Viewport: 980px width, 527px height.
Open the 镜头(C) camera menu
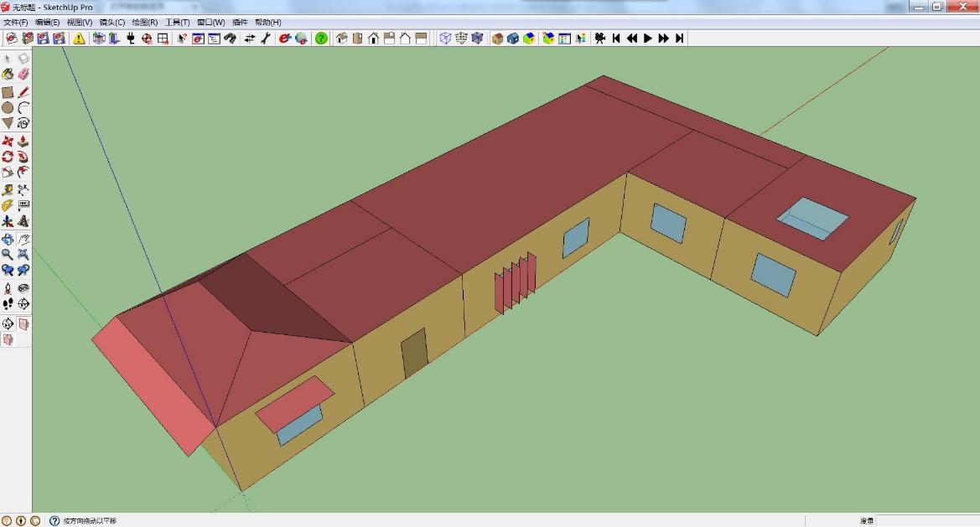(x=111, y=23)
